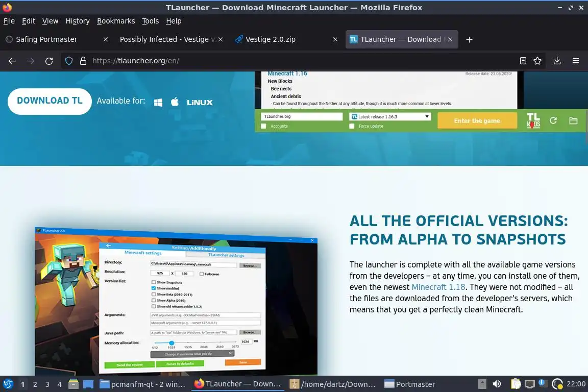Click the Windows platform icon
The width and height of the screenshot is (588, 392).
[158, 102]
